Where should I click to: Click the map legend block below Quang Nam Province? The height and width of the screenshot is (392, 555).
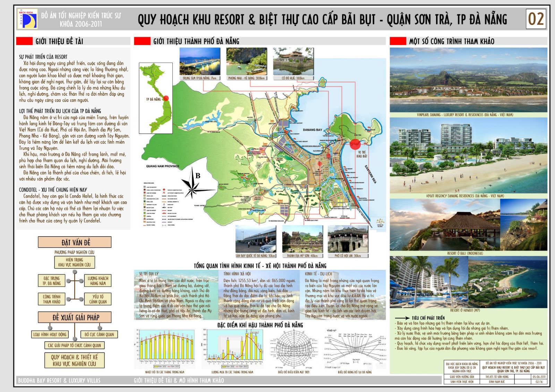169,204
